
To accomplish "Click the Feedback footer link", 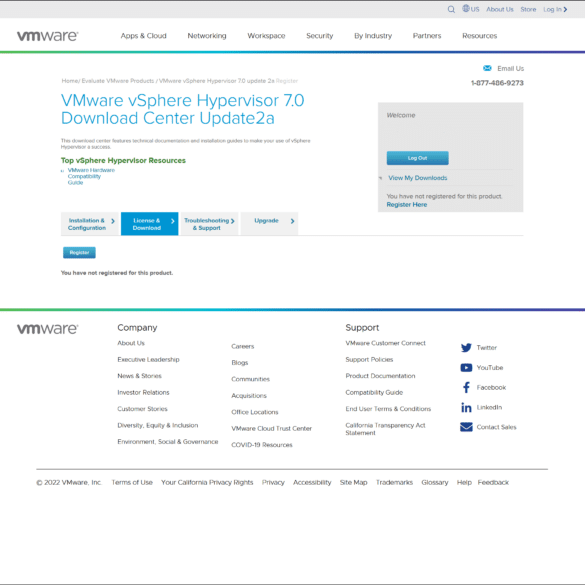I will pos(493,482).
